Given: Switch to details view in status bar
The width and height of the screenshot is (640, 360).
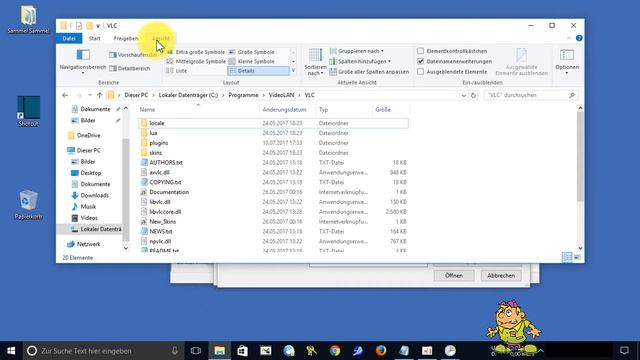Looking at the screenshot, I should pyautogui.click(x=567, y=257).
